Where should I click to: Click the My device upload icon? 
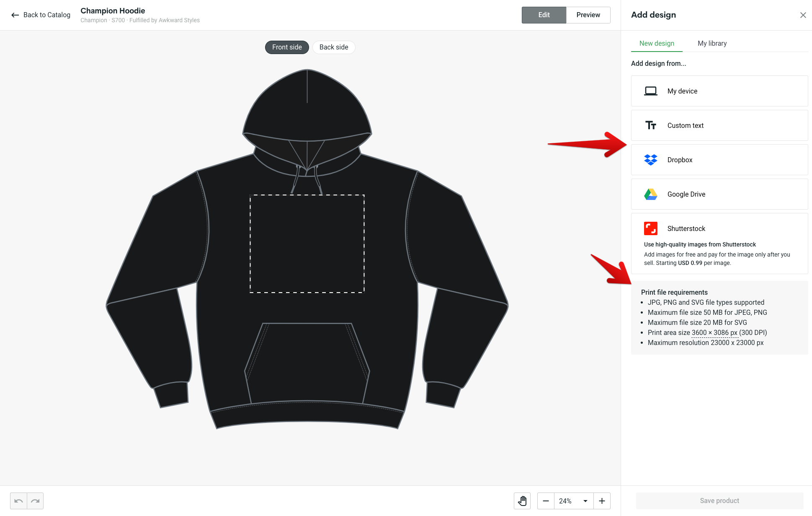pyautogui.click(x=650, y=91)
